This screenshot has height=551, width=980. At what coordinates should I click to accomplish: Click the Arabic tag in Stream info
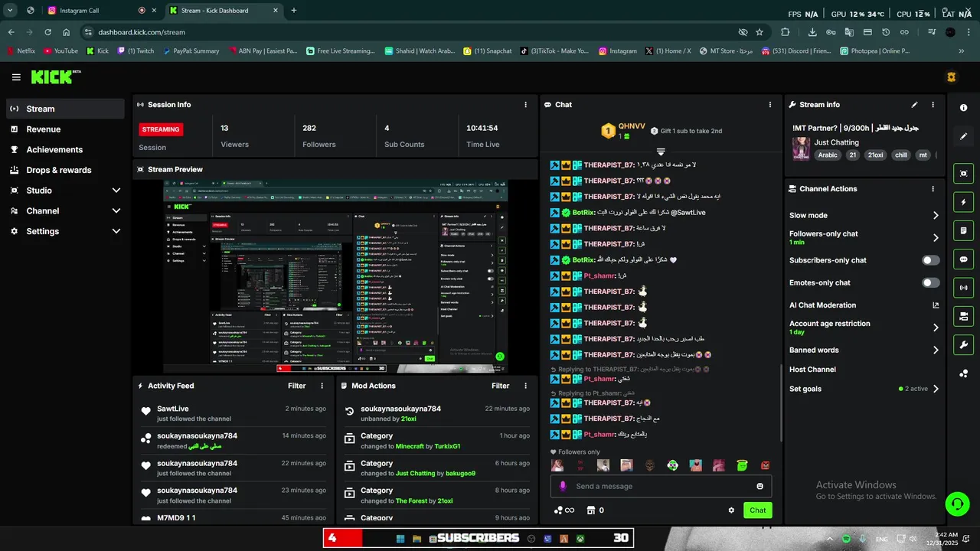point(828,155)
